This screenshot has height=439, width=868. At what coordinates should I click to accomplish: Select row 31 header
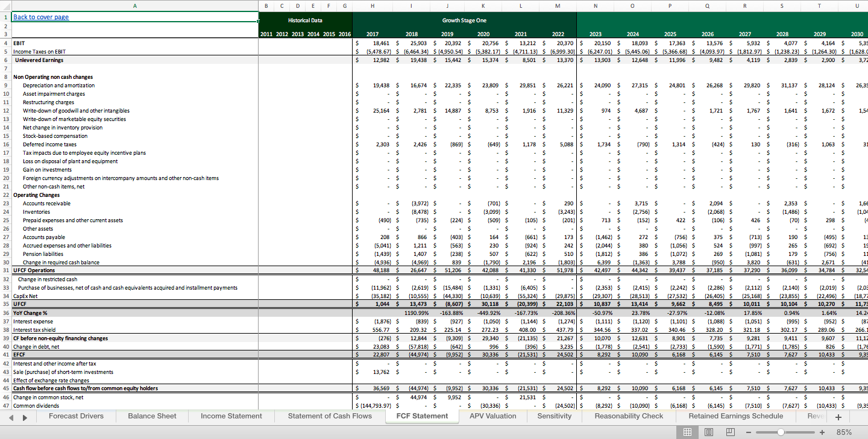coord(5,270)
